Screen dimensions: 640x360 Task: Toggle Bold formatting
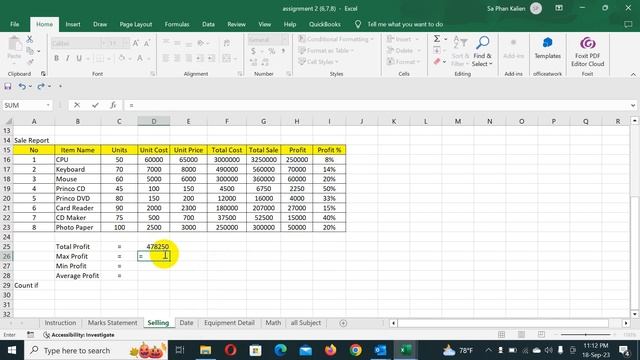[56, 58]
